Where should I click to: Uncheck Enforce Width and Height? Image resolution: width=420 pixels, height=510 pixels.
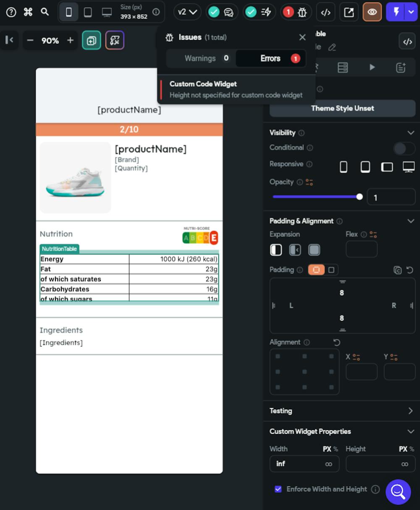278,489
